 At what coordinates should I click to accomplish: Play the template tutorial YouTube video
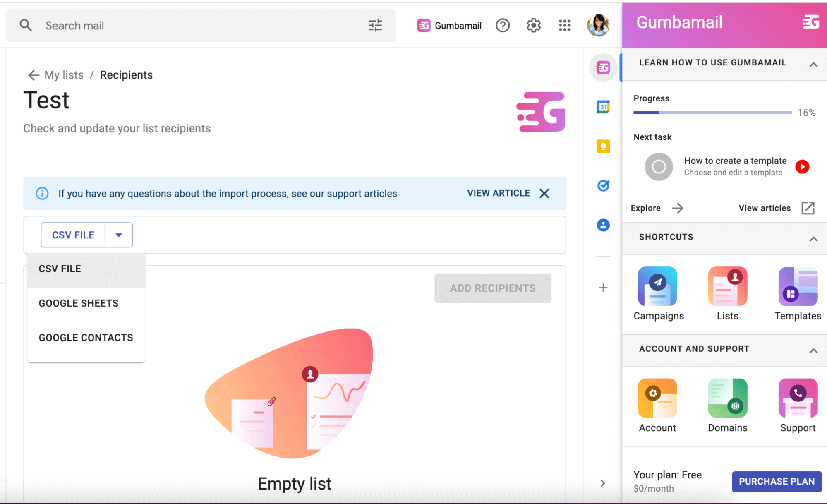(x=802, y=167)
